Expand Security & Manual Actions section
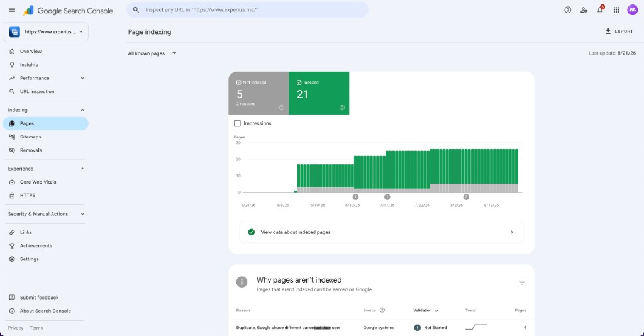 82,214
